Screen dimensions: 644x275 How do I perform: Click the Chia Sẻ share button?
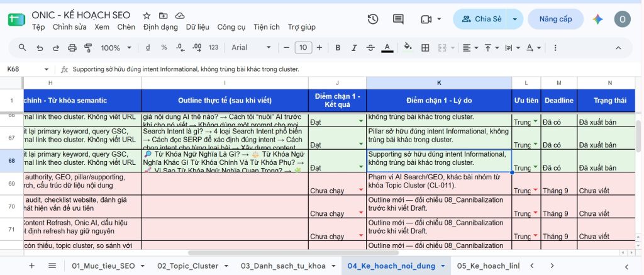pos(482,19)
